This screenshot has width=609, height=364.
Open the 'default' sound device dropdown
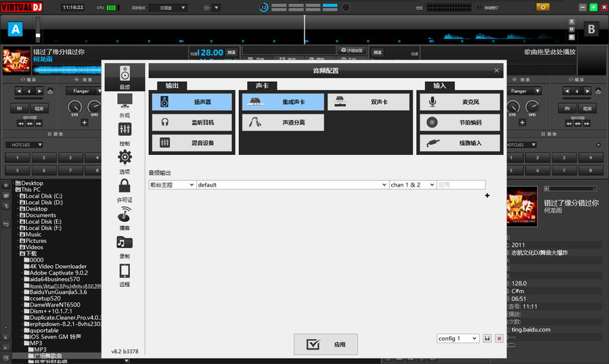[x=292, y=185]
